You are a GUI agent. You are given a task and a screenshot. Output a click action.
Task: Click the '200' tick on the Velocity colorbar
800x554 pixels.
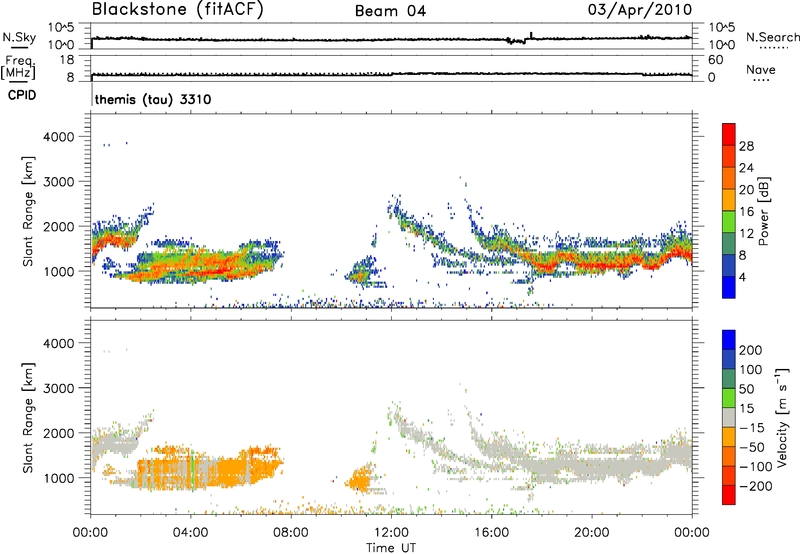751,350
